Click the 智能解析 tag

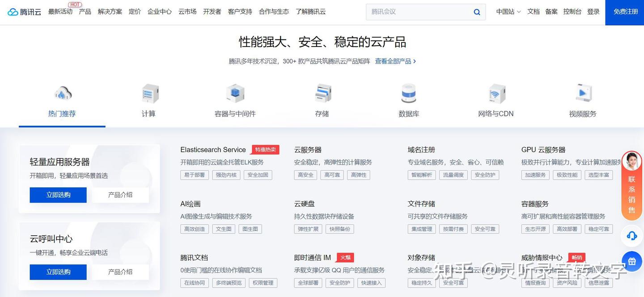click(x=422, y=175)
